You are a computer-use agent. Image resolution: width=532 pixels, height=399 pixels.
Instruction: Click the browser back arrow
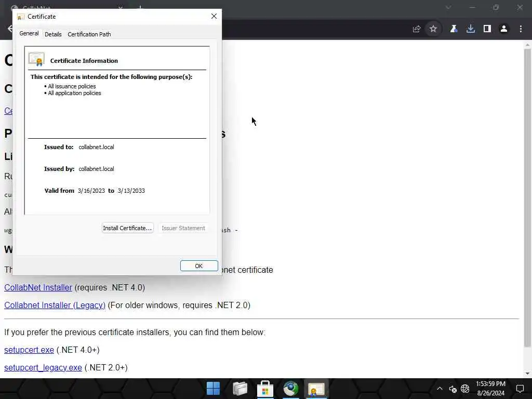point(9,29)
